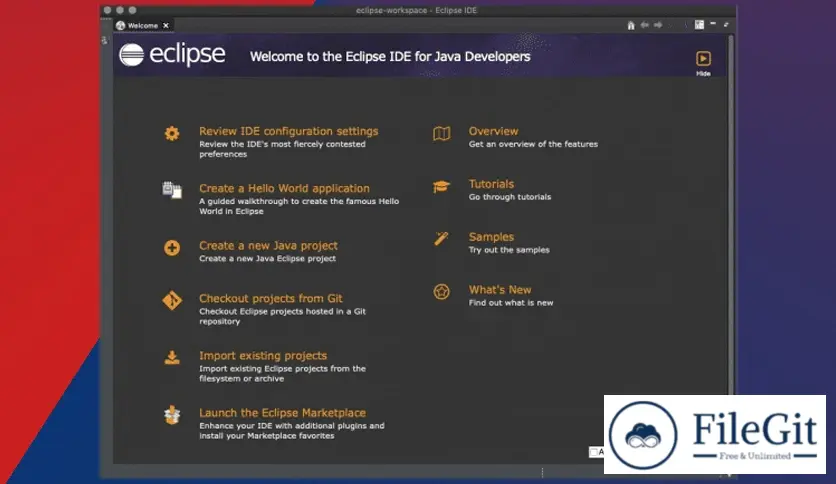The image size is (836, 484).
Task: Click the Hide welcome screen play icon
Action: pos(703,58)
